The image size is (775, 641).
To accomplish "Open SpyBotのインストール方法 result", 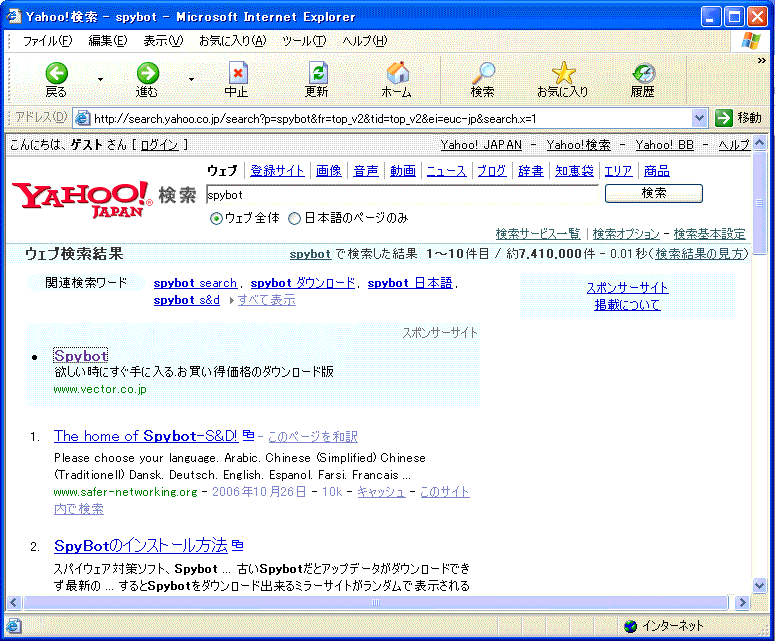I will click(x=141, y=545).
